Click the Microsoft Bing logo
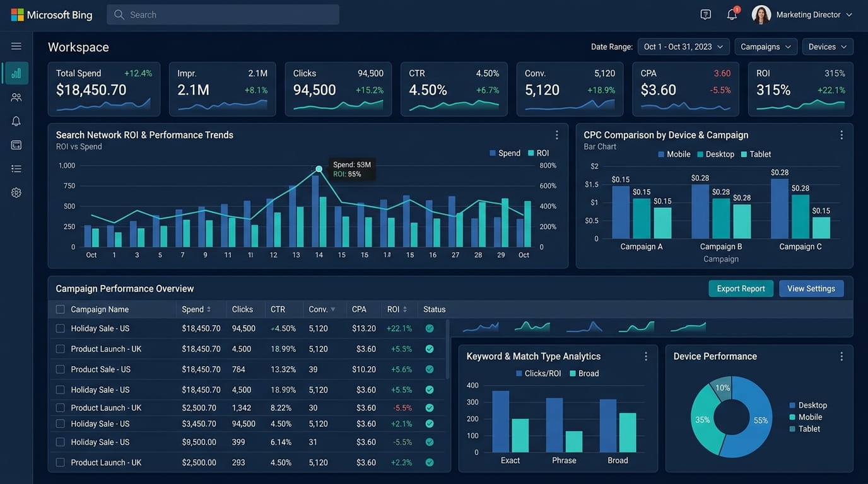 [52, 14]
